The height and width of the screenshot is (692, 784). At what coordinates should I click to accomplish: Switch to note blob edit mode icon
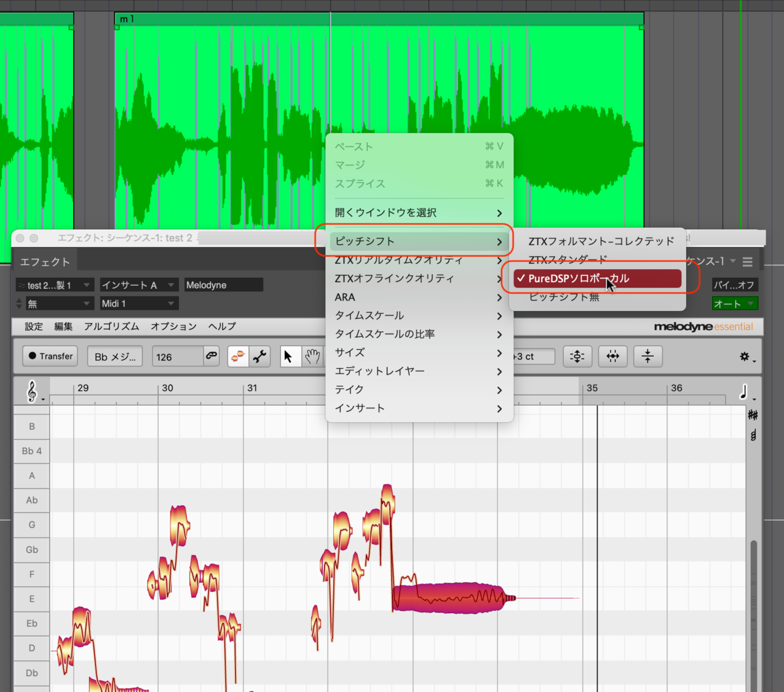(238, 356)
